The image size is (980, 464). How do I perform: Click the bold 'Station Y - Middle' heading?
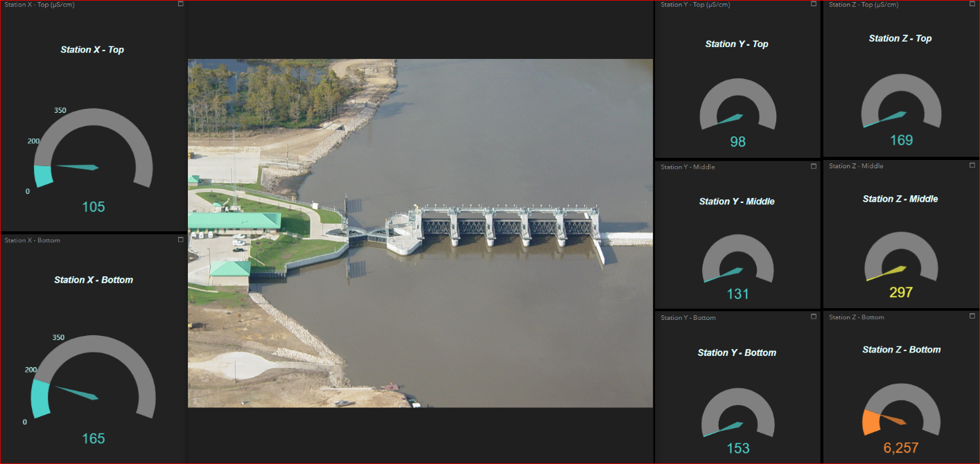(737, 202)
